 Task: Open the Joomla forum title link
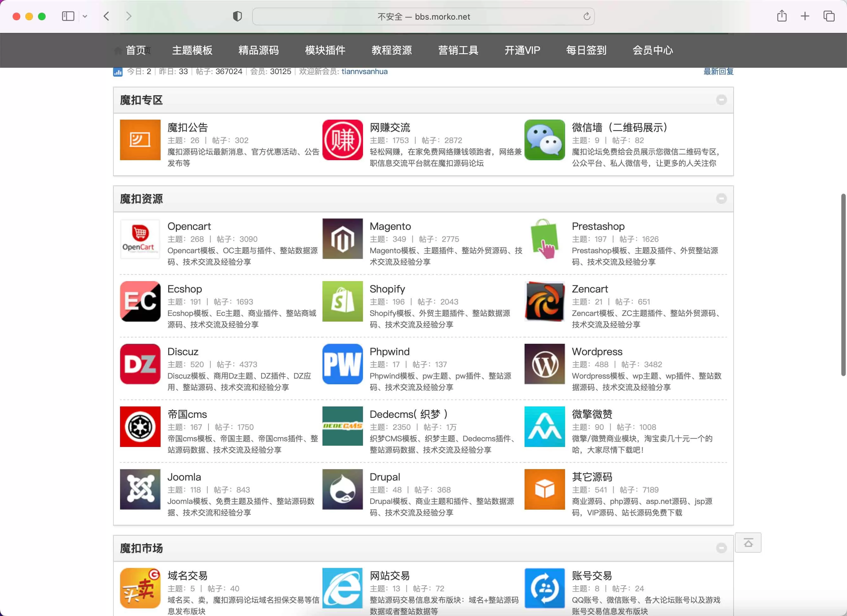pyautogui.click(x=184, y=477)
